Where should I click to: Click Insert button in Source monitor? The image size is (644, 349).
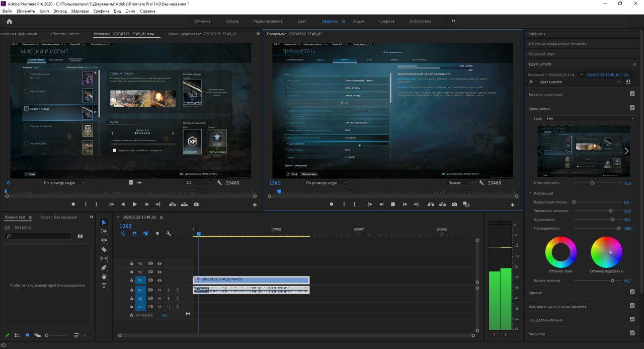pyautogui.click(x=172, y=204)
